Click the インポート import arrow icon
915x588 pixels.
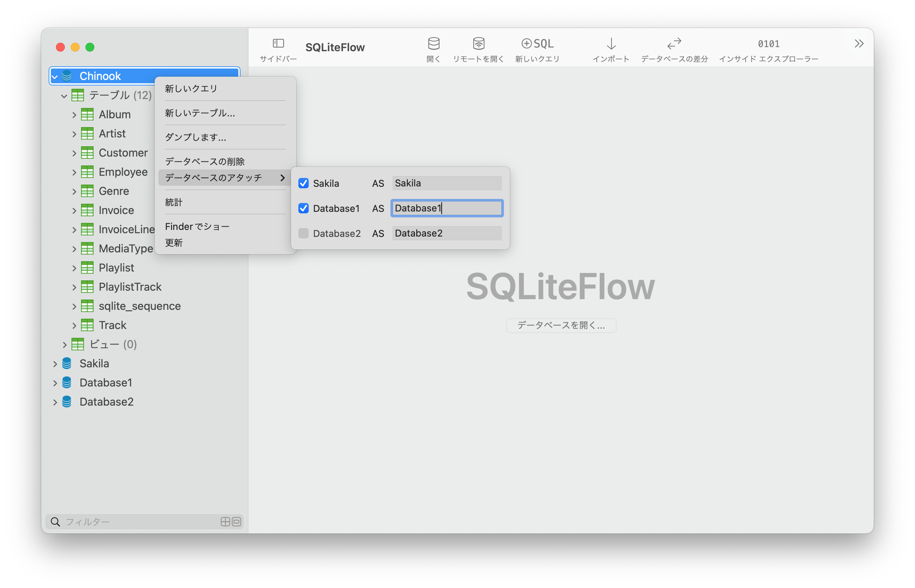(x=611, y=43)
